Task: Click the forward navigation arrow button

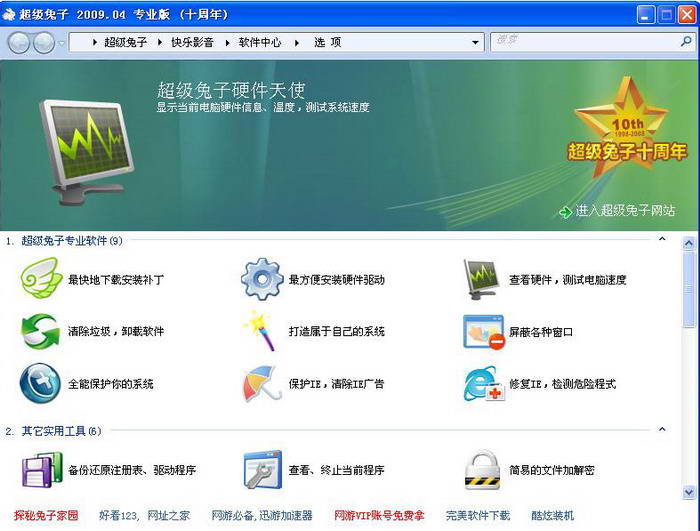Action: tap(44, 43)
